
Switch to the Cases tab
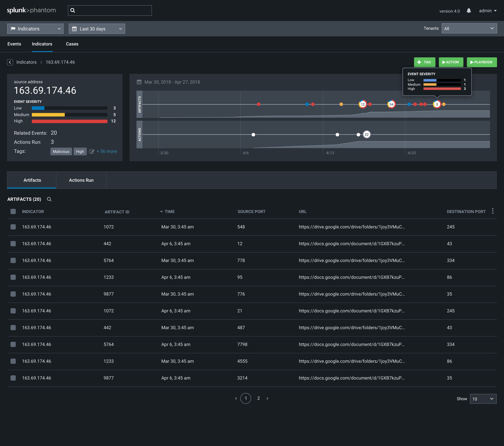coord(72,44)
